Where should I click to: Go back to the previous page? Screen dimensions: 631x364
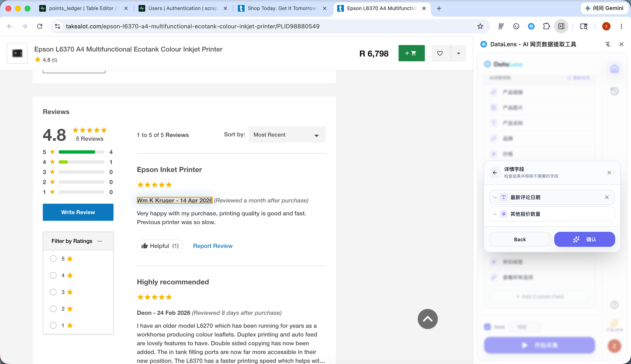pos(10,26)
